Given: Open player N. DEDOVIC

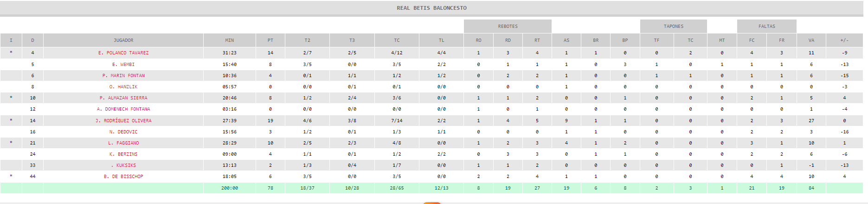Looking at the screenshot, I should click(x=123, y=132).
